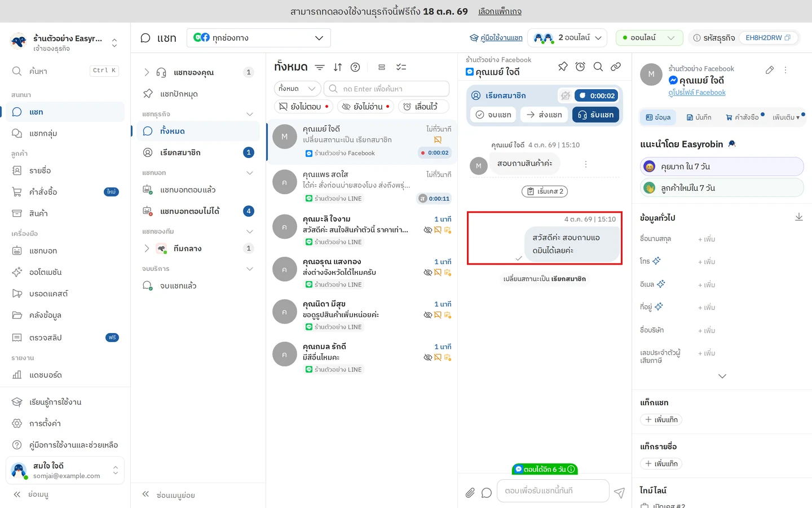
Task: Open the filter icon beside the ทั้งหมด heading
Action: coord(320,67)
